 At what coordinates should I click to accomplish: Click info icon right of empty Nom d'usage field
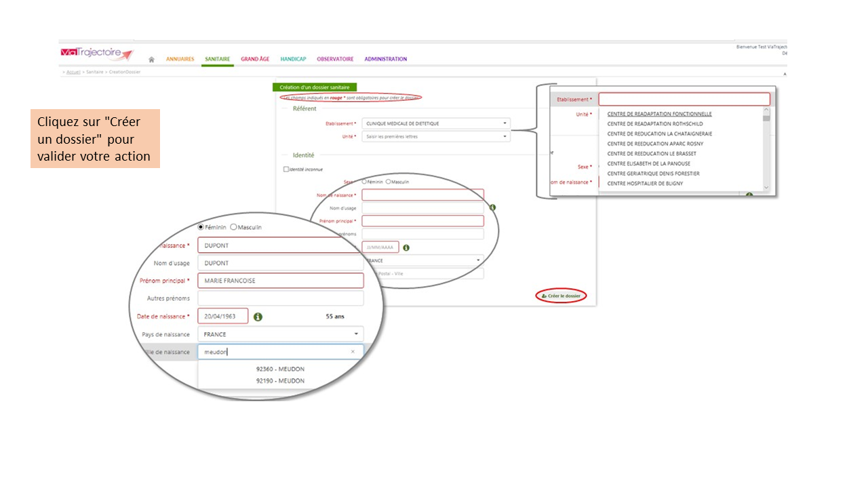coord(493,207)
